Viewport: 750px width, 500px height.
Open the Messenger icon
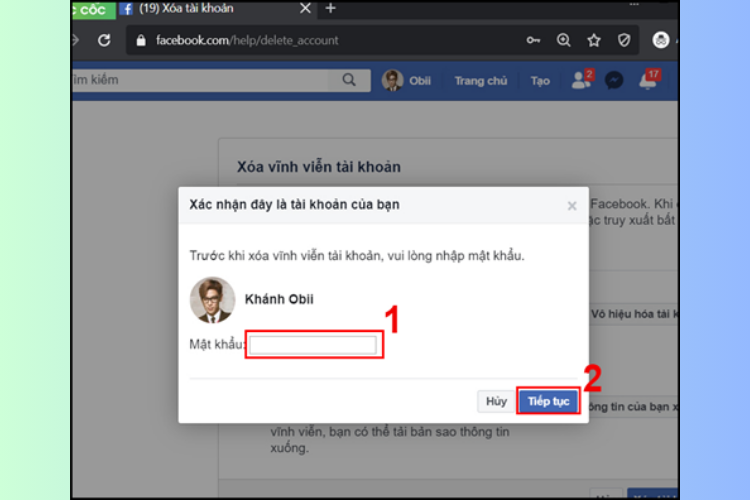point(614,80)
